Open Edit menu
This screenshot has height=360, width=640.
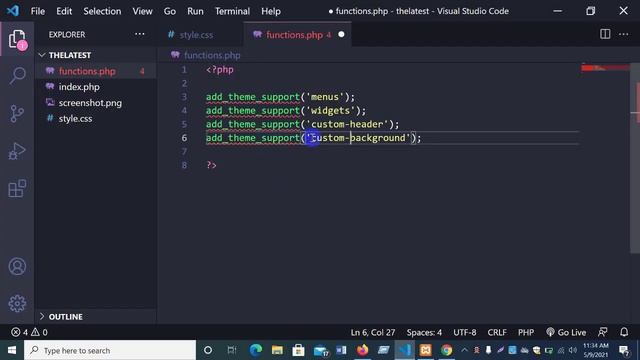(64, 11)
